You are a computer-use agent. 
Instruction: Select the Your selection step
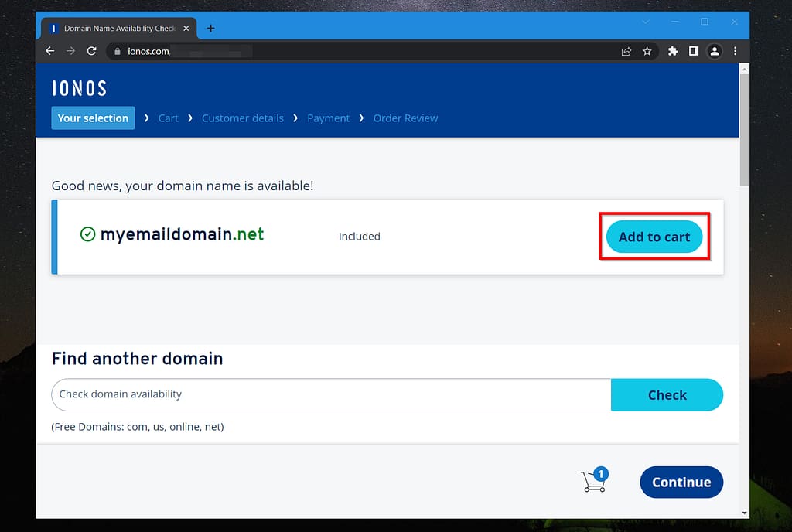pyautogui.click(x=93, y=118)
